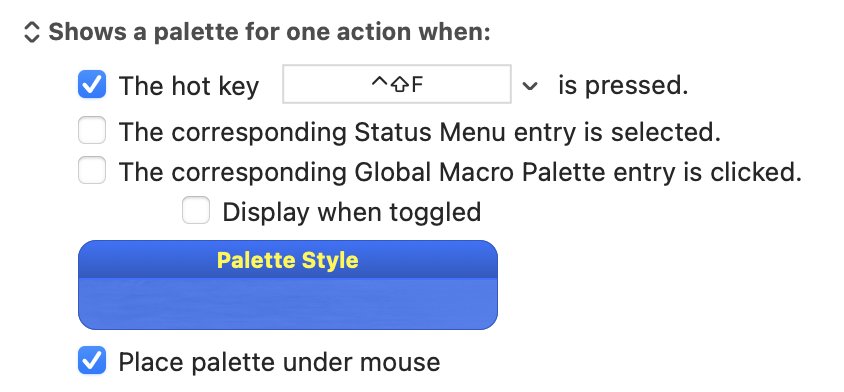The image size is (844, 392).
Task: Check the 'Display when toggled' checkbox
Action: coord(196,210)
